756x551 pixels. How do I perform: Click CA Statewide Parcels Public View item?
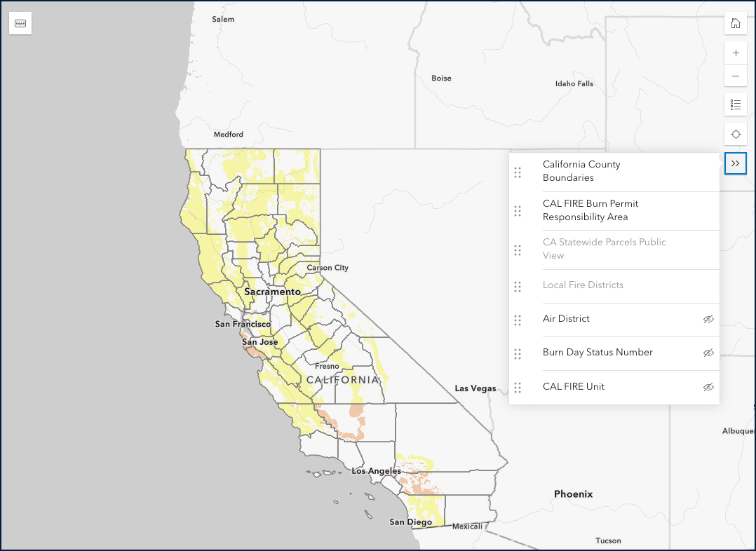tap(604, 249)
